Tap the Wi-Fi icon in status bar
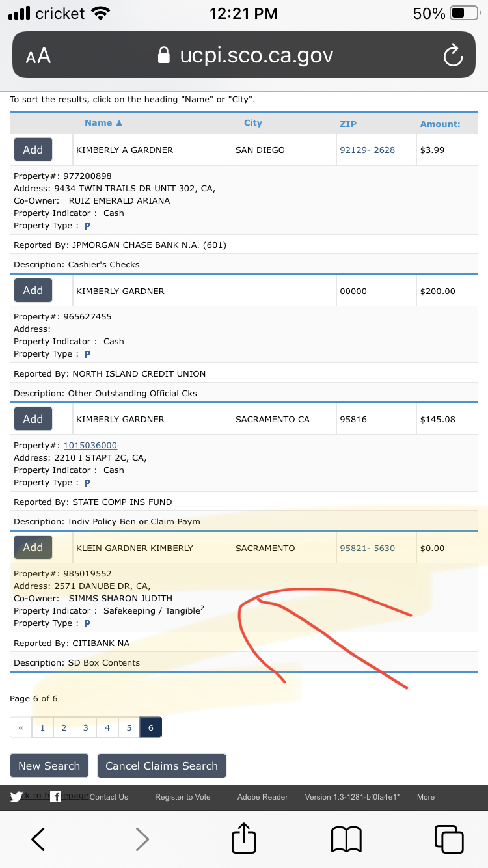Viewport: 488px width, 868px height. coord(101,13)
